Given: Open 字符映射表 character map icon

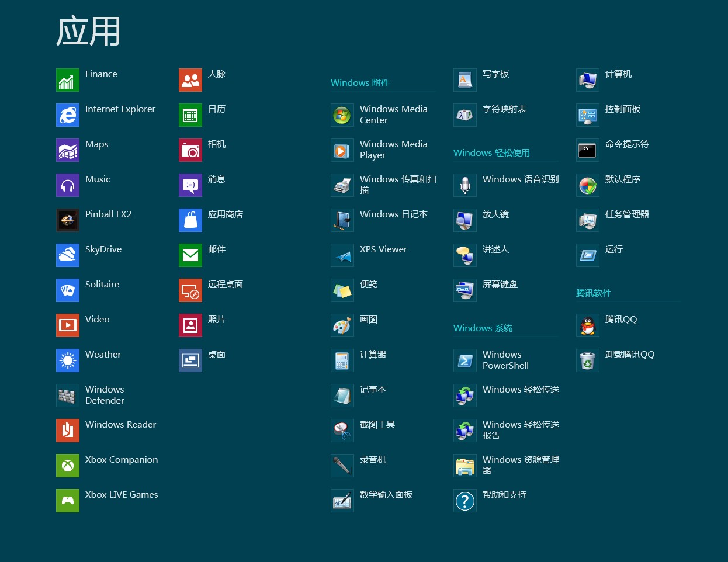Looking at the screenshot, I should pos(465,115).
